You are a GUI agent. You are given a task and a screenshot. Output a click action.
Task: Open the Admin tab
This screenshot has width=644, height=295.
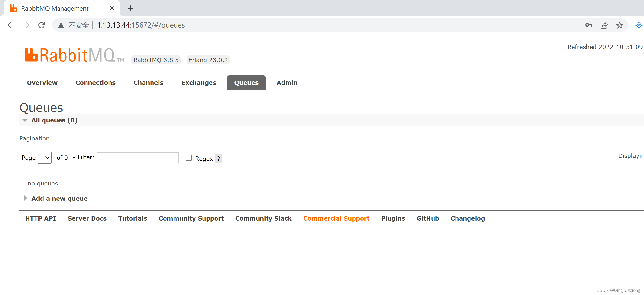(x=287, y=82)
